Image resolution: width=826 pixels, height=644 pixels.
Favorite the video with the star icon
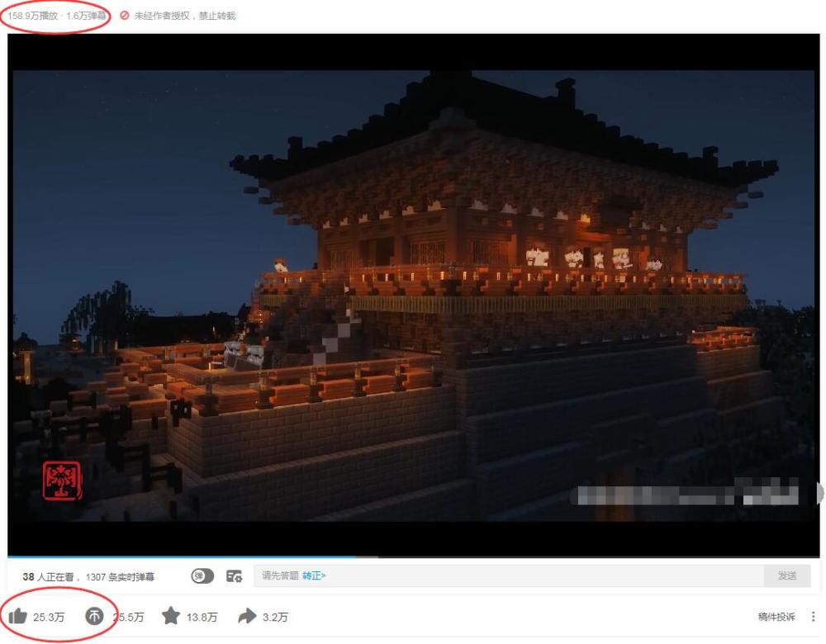171,616
